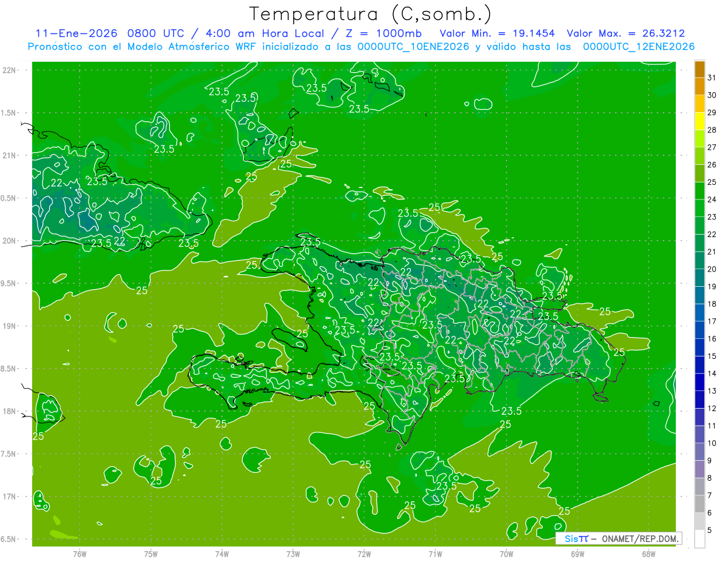The width and height of the screenshot is (728, 562).
Task: Click the '71W' longitude axis label
Action: click(x=435, y=554)
